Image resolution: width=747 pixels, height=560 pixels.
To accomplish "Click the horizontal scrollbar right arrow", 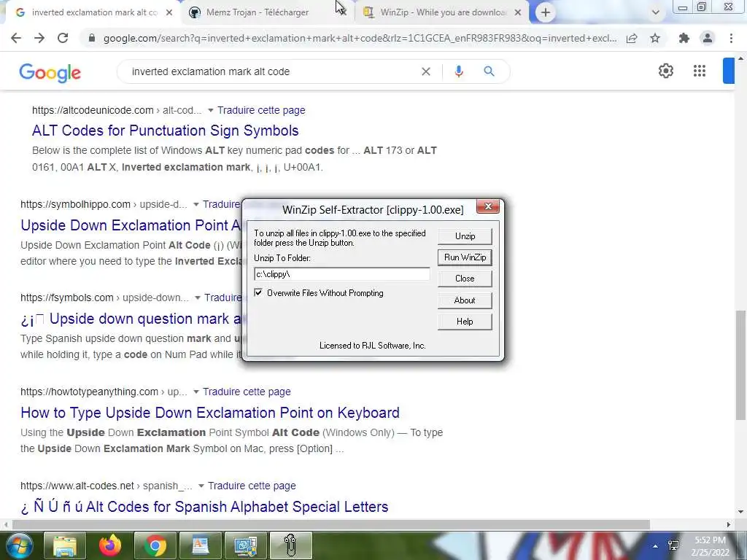I will pyautogui.click(x=729, y=525).
